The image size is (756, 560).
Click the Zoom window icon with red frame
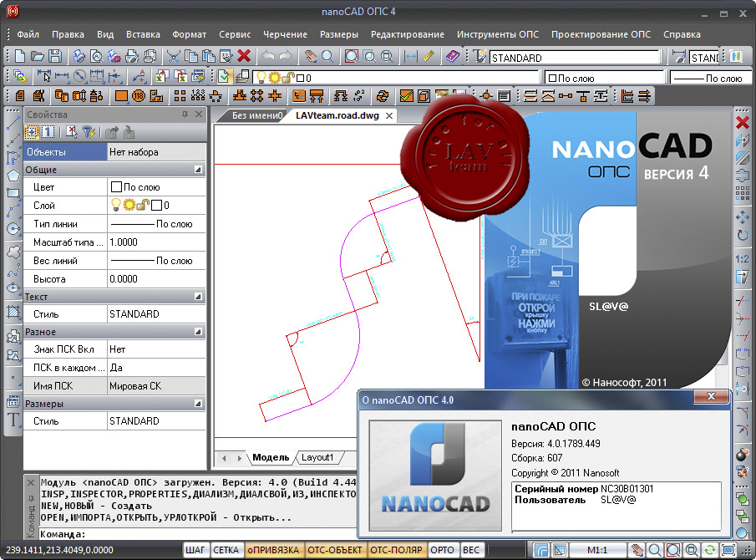coord(352,57)
